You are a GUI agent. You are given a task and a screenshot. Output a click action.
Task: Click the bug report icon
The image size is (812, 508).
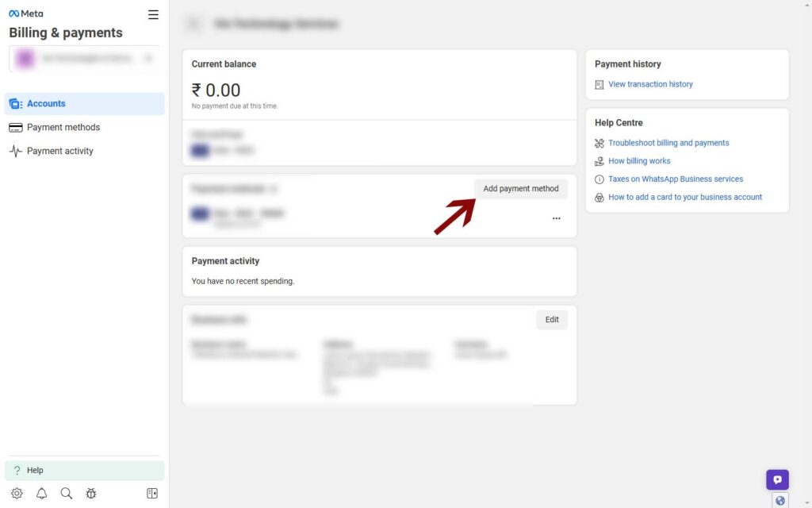(91, 493)
